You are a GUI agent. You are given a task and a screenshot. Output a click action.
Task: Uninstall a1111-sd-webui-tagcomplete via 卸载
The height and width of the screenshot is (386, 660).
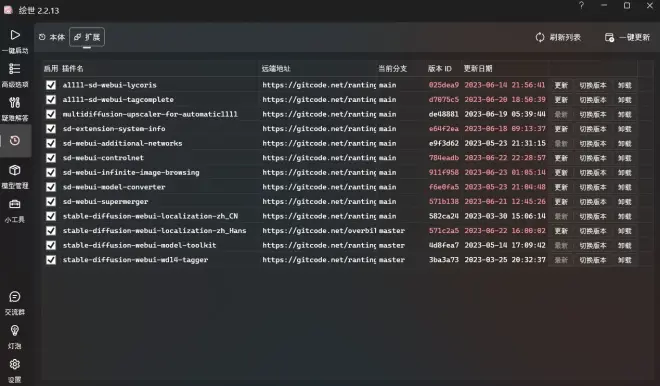coord(625,100)
